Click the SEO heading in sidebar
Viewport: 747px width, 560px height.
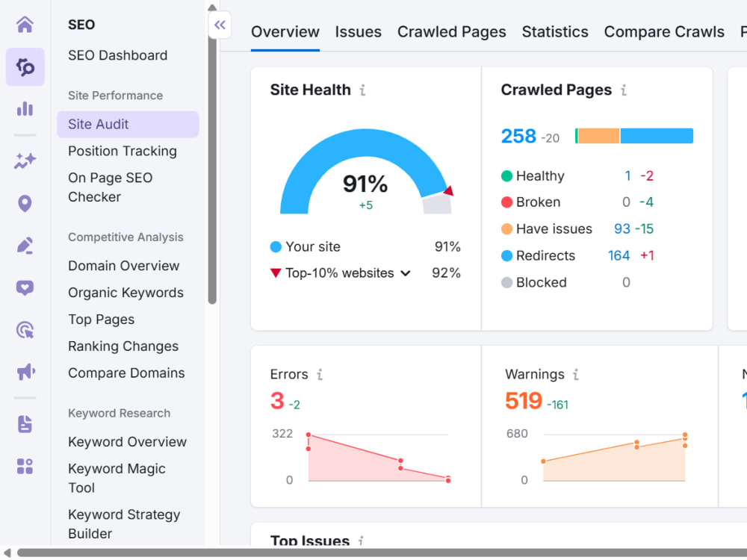[x=81, y=25]
